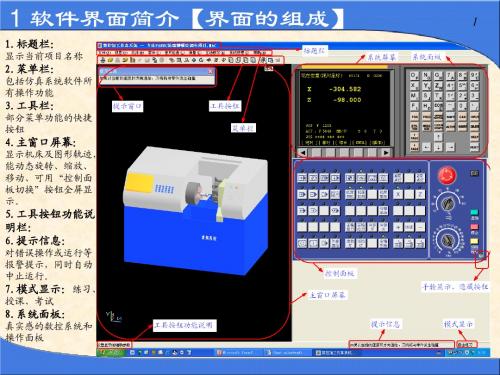This screenshot has height=375, width=500.
Task: Click the 9 key on the CNC keypad
Action: [474, 75]
